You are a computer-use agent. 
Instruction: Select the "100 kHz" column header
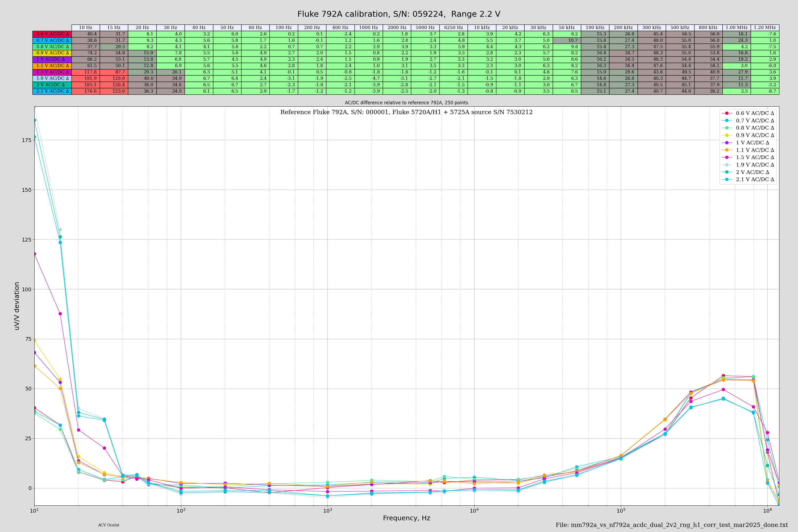click(595, 27)
